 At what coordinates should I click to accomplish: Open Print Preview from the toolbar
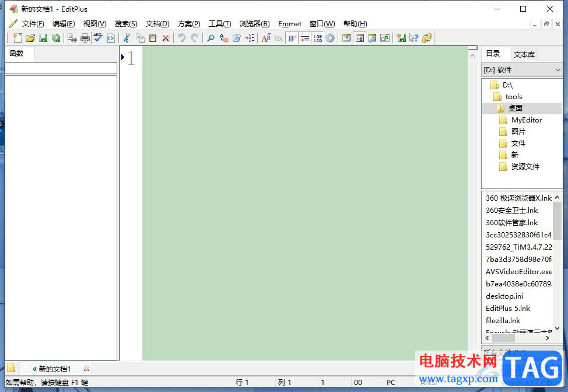click(72, 38)
